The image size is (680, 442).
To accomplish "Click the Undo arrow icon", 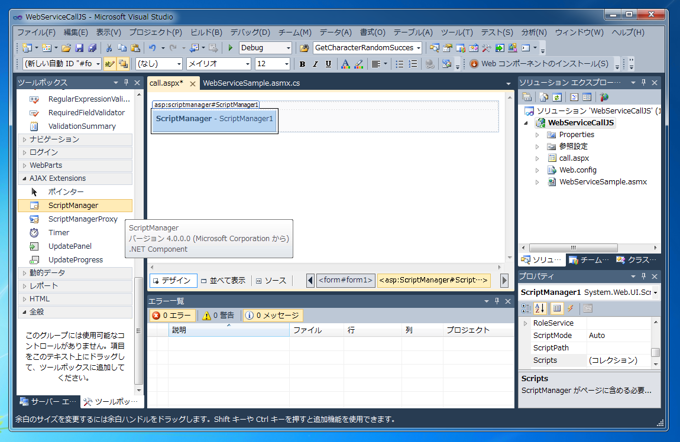I will (152, 48).
